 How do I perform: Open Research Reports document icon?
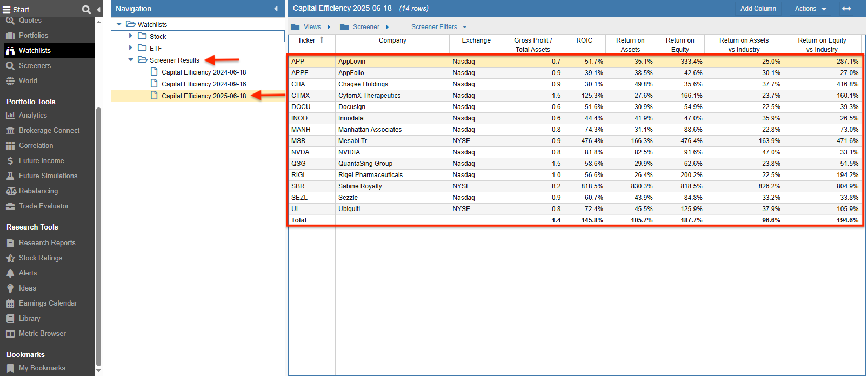click(10, 242)
